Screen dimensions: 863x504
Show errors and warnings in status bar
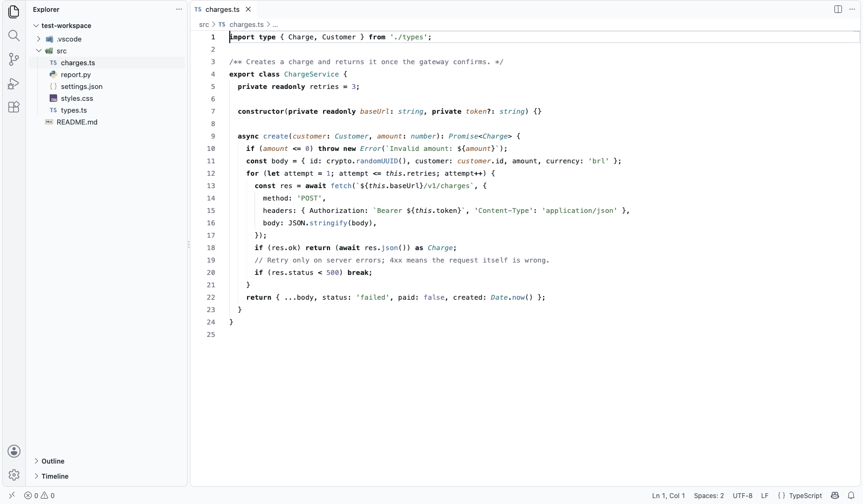[x=39, y=495]
